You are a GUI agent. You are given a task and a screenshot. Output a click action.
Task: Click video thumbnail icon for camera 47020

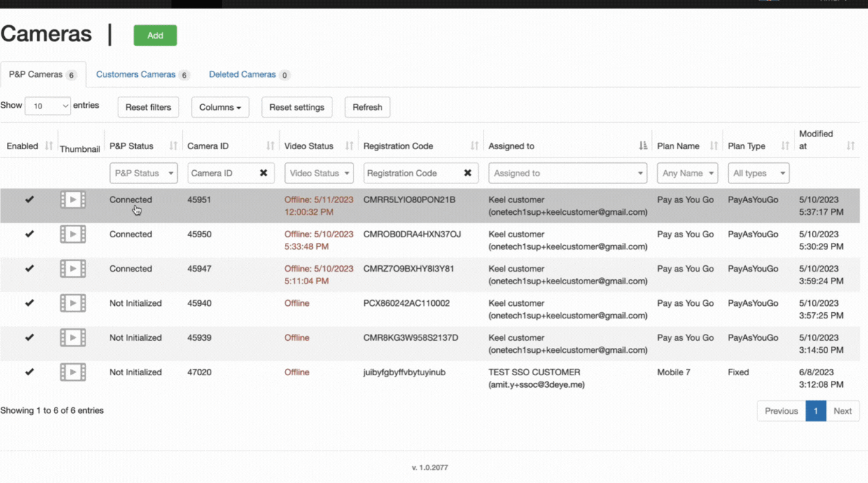coord(73,372)
